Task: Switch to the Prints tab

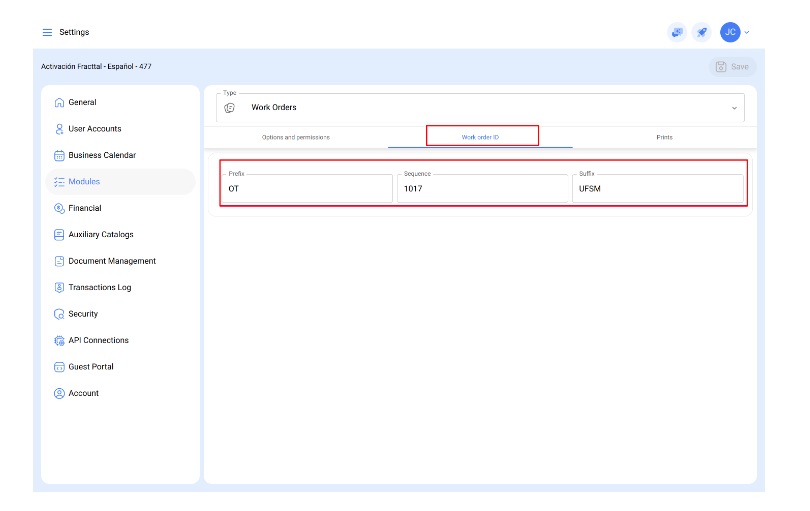Action: [664, 137]
